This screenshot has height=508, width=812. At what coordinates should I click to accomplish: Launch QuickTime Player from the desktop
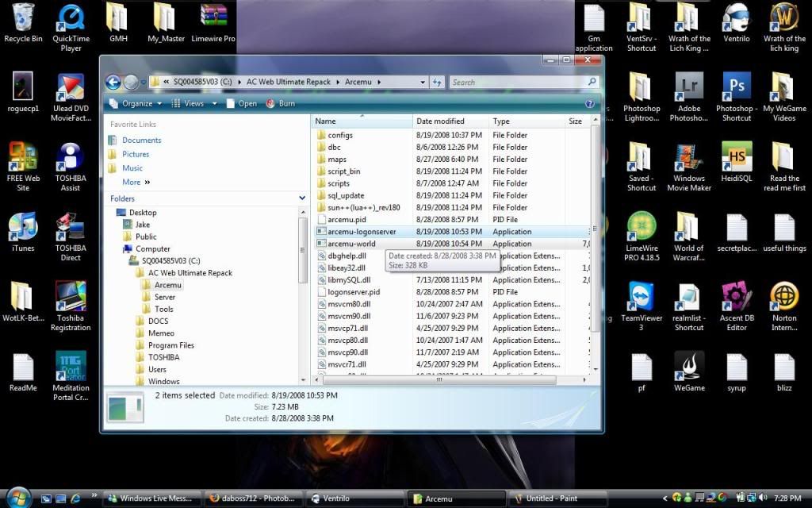pyautogui.click(x=71, y=29)
